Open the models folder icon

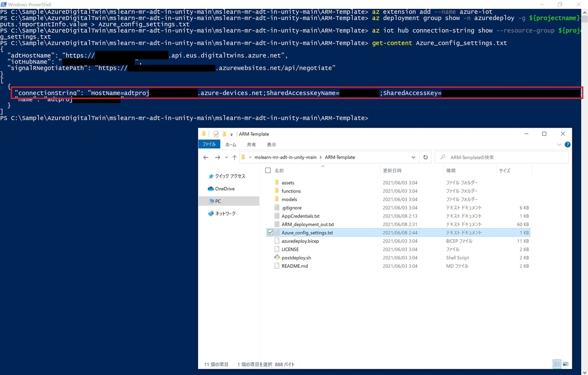(277, 199)
